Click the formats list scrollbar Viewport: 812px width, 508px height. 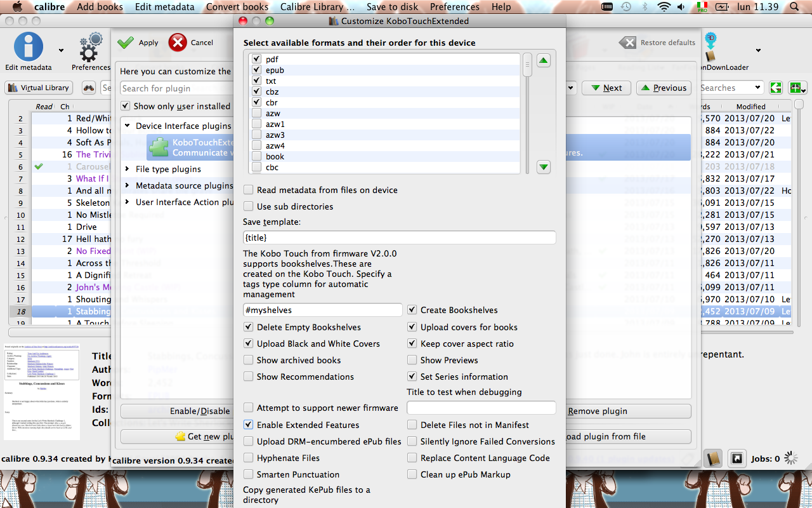point(527,65)
